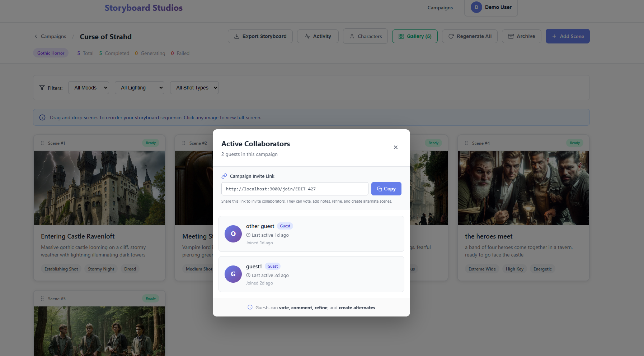
Task: Click the Stormy Night tag
Action: tap(101, 269)
